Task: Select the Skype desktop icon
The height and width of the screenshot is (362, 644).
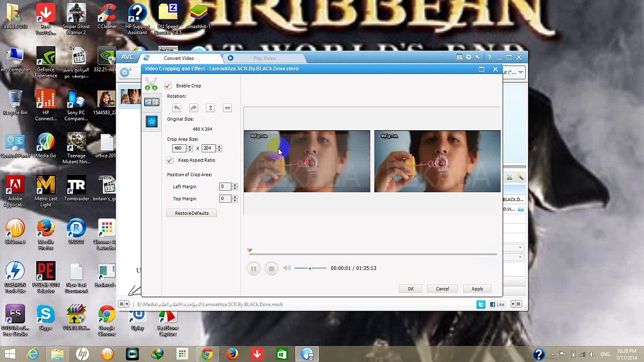Action: 45,318
